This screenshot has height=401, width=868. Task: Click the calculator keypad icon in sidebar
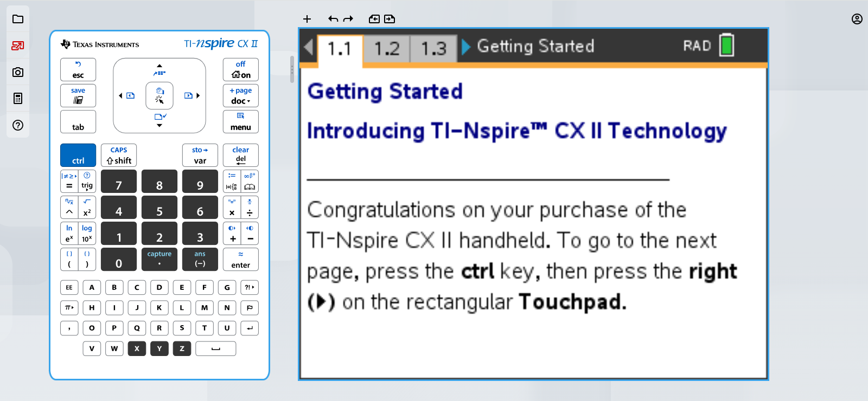18,99
